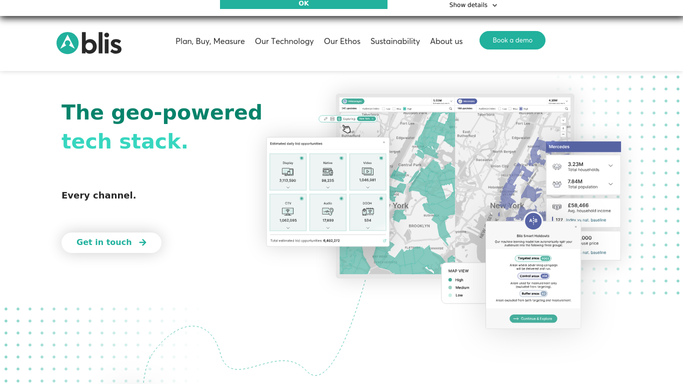Click the CTV channel icon
Image resolution: width=683 pixels, height=384 pixels.
287,212
